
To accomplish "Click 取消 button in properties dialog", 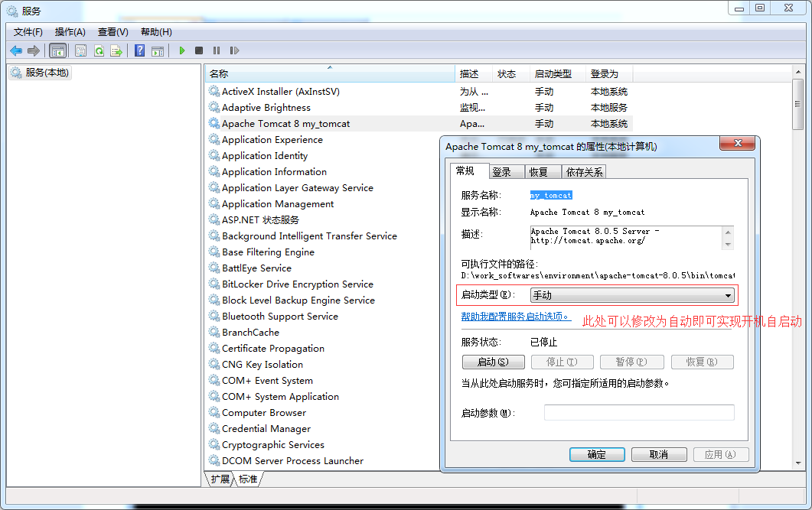I will click(x=659, y=455).
